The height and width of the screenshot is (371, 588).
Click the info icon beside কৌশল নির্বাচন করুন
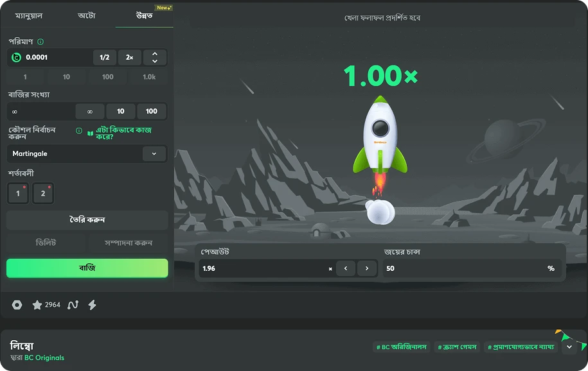tap(79, 130)
